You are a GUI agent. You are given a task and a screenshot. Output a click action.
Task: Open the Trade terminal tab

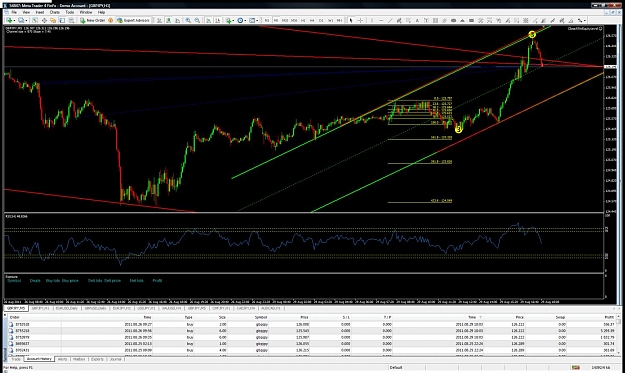(16, 359)
